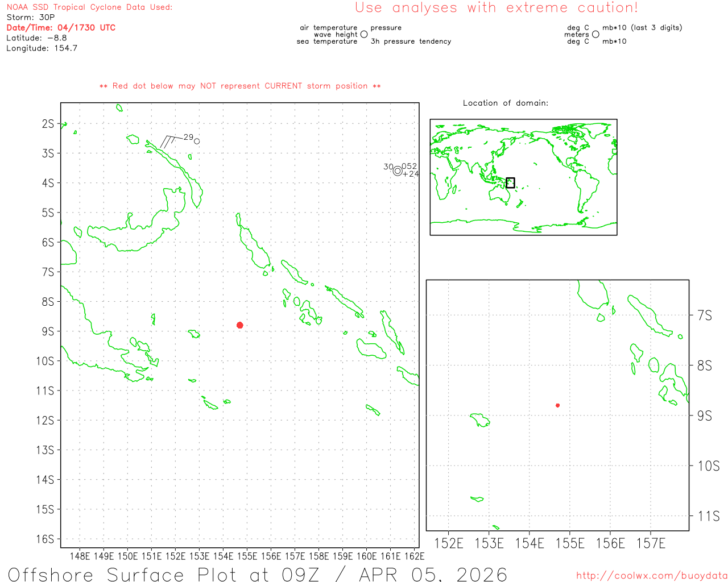
Task: Click the 'Use analyses with extreme caution!' heading
Action: coord(496,8)
